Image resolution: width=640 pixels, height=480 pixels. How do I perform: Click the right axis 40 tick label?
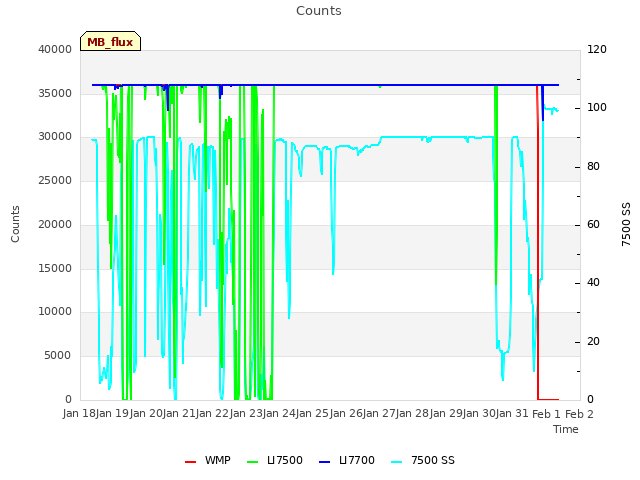tap(593, 283)
